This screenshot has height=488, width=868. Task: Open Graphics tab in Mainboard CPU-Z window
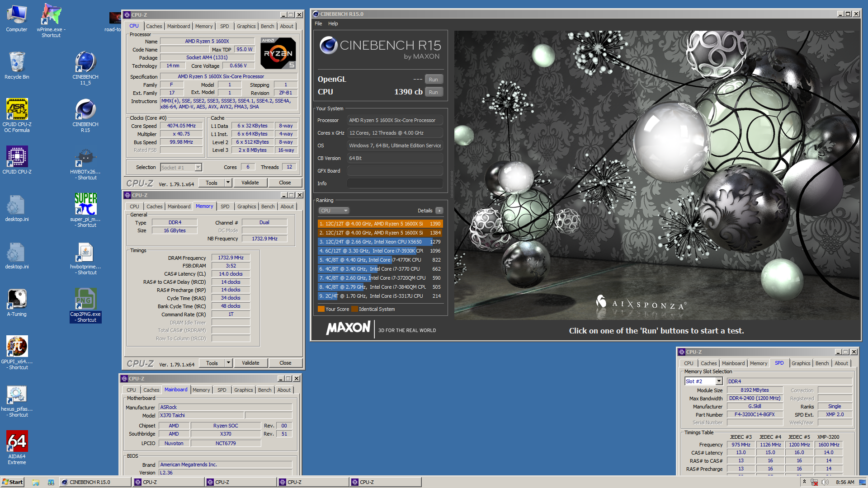243,390
